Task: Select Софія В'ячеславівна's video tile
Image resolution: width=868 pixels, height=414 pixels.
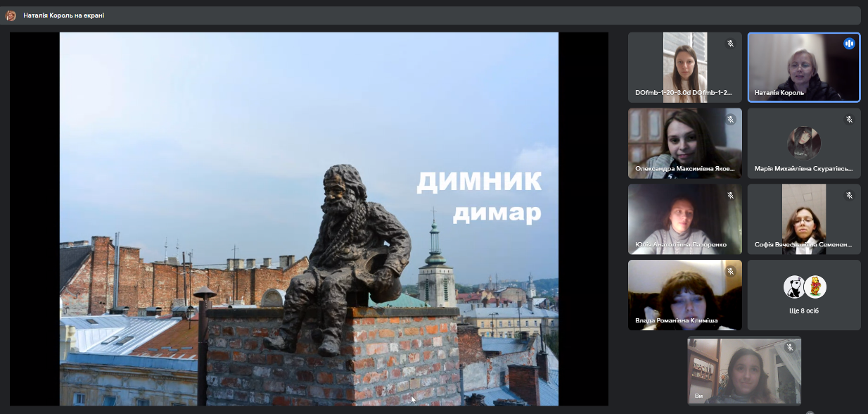Action: pos(804,220)
